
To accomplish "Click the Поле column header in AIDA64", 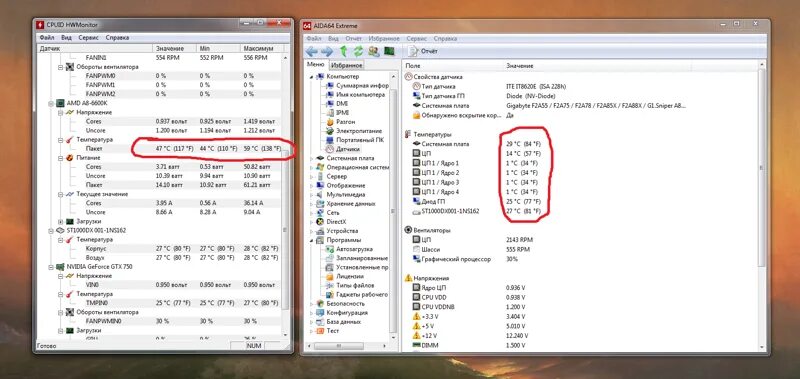I will (453, 66).
